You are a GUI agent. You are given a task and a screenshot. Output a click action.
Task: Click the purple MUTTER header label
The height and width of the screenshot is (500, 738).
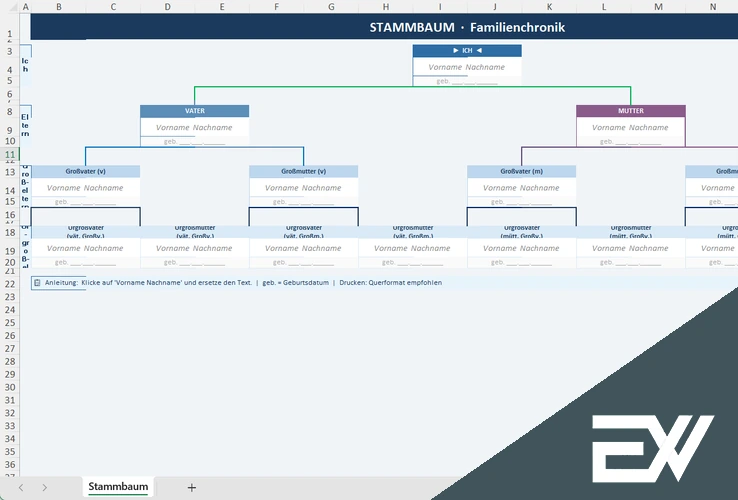630,111
